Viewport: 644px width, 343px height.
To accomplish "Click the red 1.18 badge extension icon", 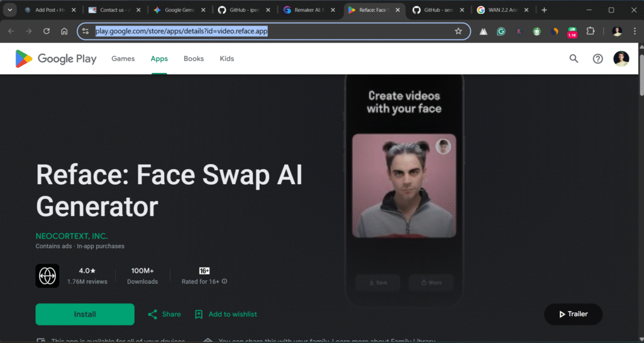I will click(572, 32).
